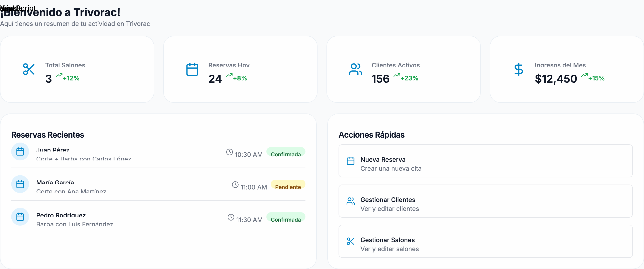Click the +23% growth figure
Screen dimensions: 644x269
[409, 78]
